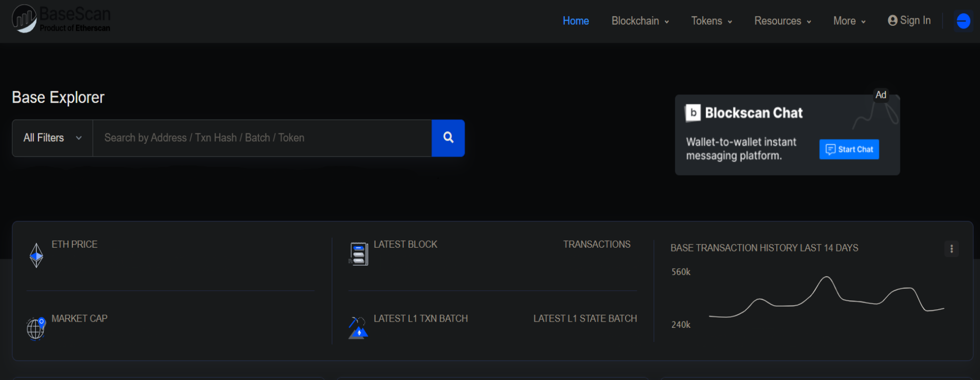Click the block stack icon beside Latest Block
The width and height of the screenshot is (980, 380).
[358, 254]
